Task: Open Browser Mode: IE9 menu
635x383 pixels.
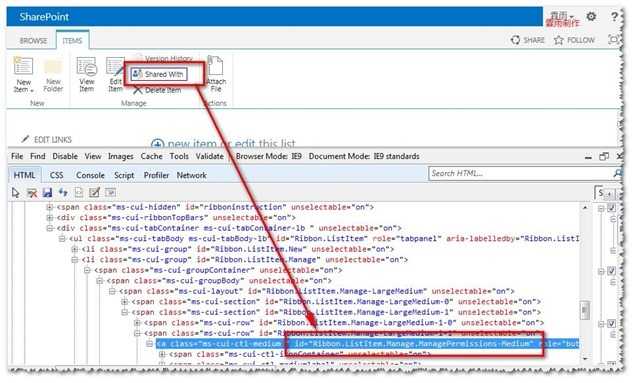Action: coord(268,156)
